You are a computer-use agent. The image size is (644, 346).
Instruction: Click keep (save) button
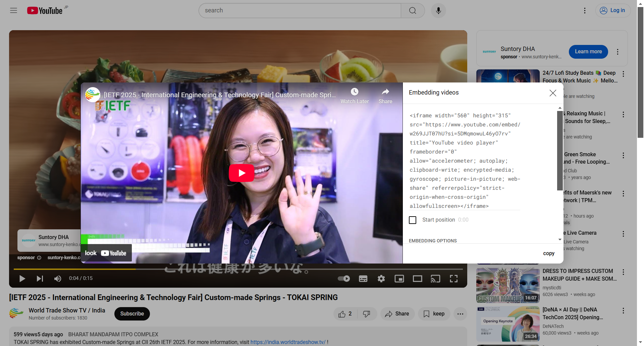click(434, 314)
